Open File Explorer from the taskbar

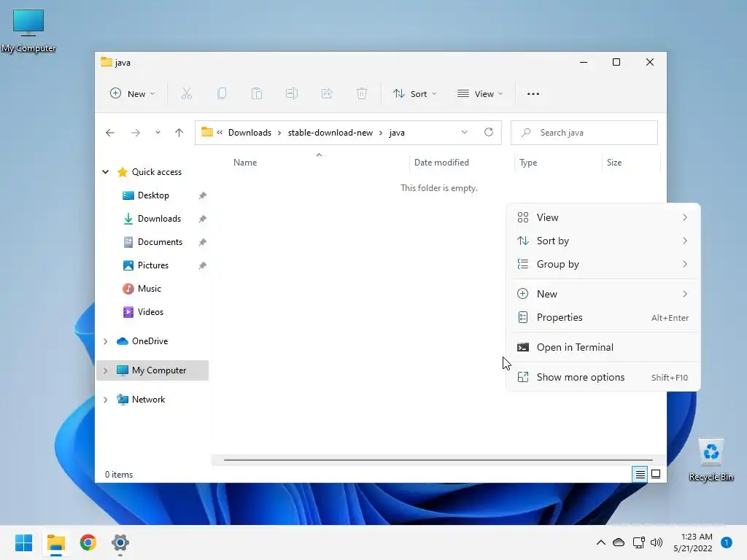(x=56, y=542)
